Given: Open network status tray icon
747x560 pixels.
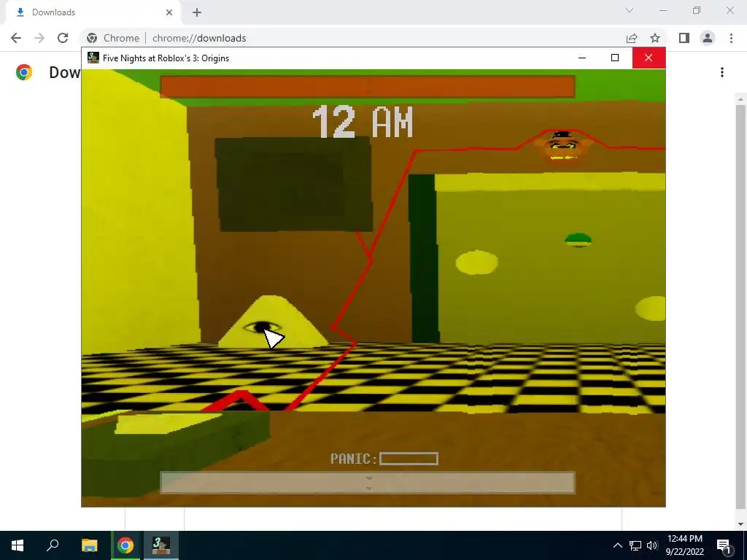Looking at the screenshot, I should click(635, 545).
